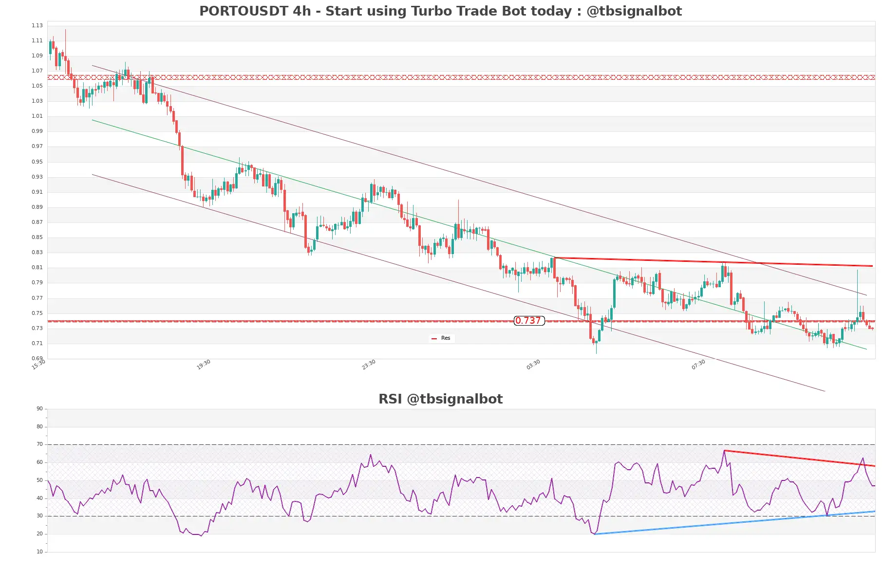Click the 1.07 price axis label
This screenshot has width=882, height=588.
38,71
